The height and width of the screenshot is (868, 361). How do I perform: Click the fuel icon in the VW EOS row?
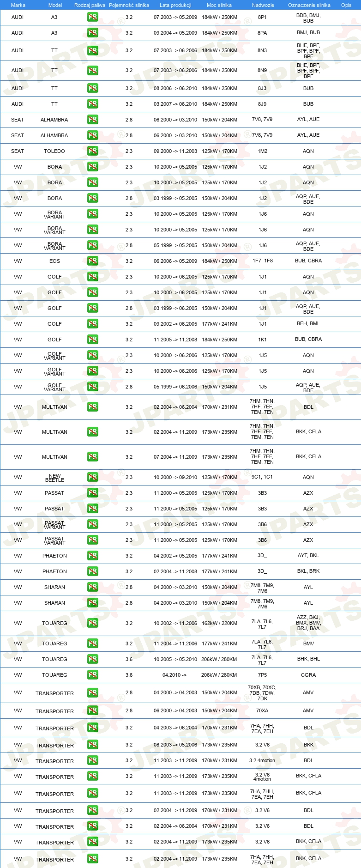(93, 261)
